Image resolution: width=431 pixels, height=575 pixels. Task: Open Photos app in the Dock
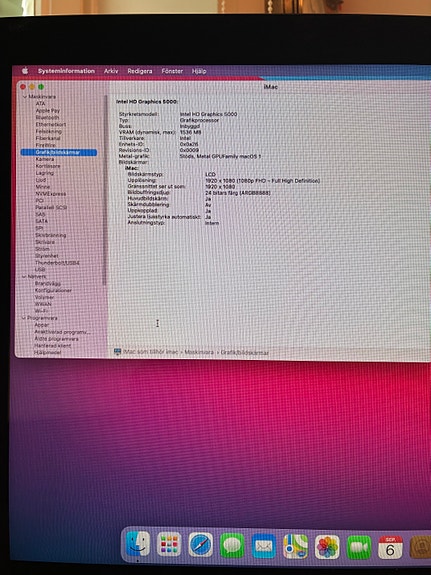[327, 547]
